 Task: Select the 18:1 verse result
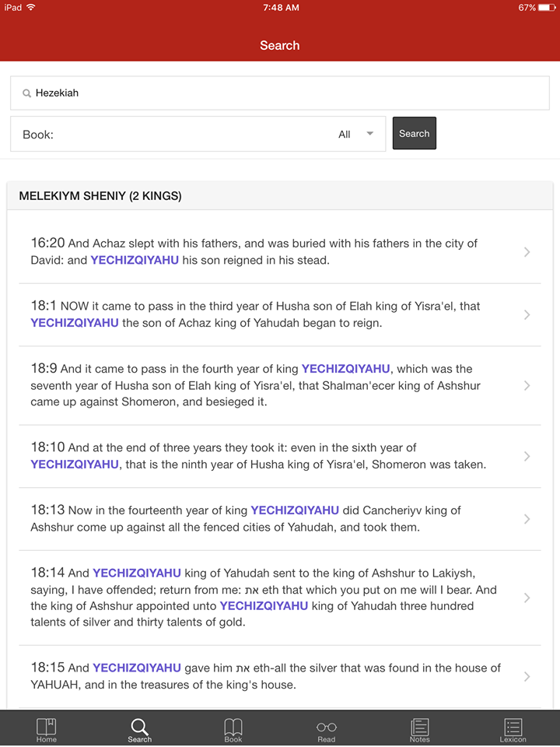280,314
